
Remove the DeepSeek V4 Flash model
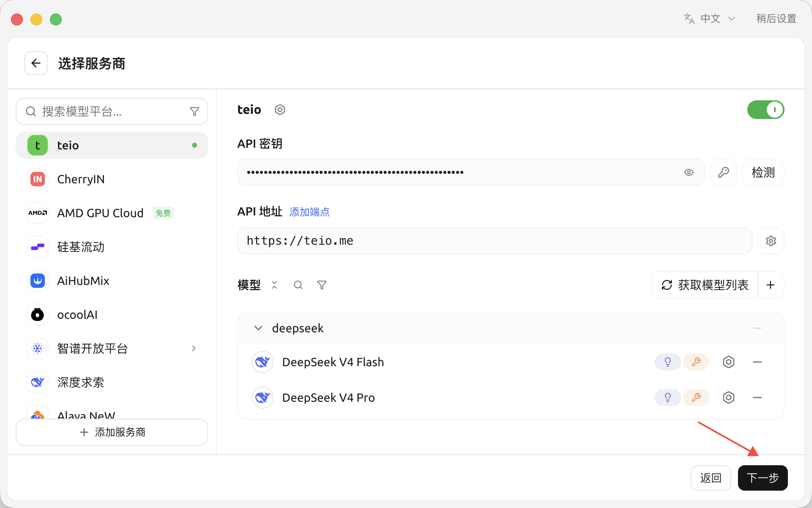click(x=757, y=362)
